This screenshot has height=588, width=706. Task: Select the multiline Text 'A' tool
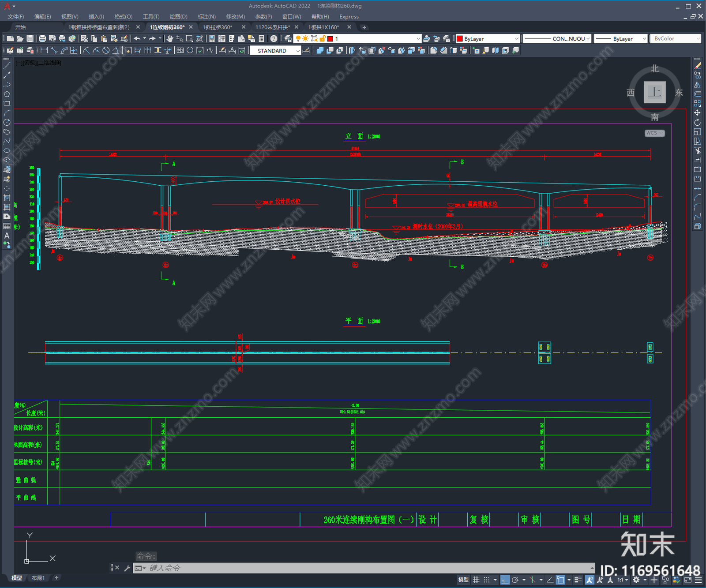pyautogui.click(x=7, y=236)
